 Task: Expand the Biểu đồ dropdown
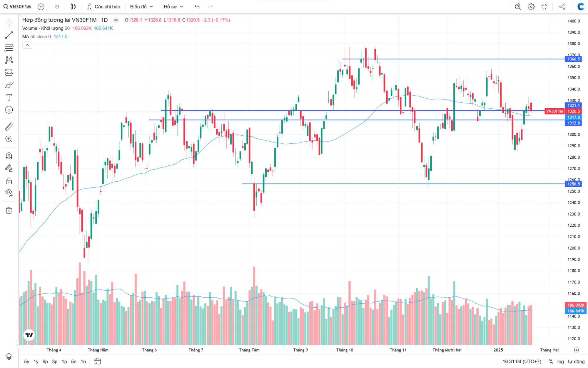coord(141,6)
